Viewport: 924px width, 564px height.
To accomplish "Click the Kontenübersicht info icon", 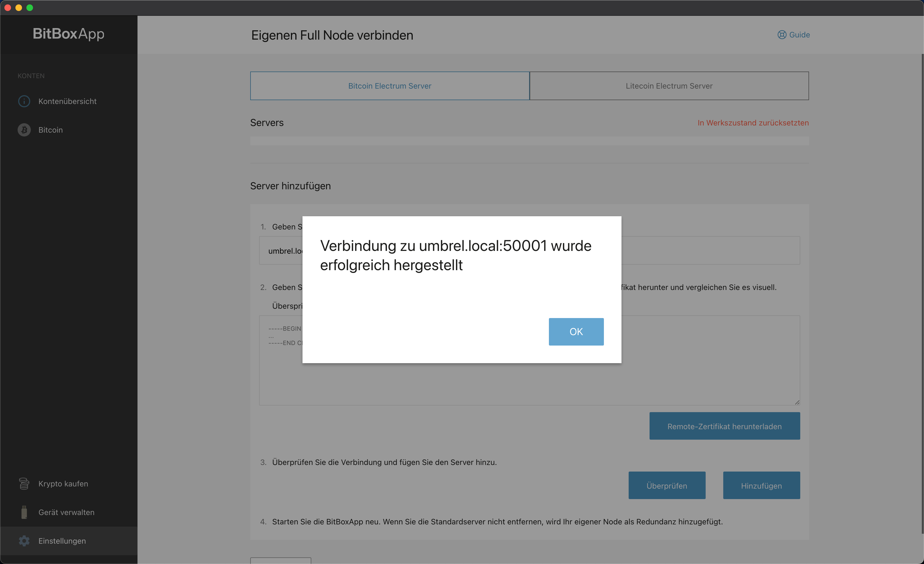I will 24,101.
